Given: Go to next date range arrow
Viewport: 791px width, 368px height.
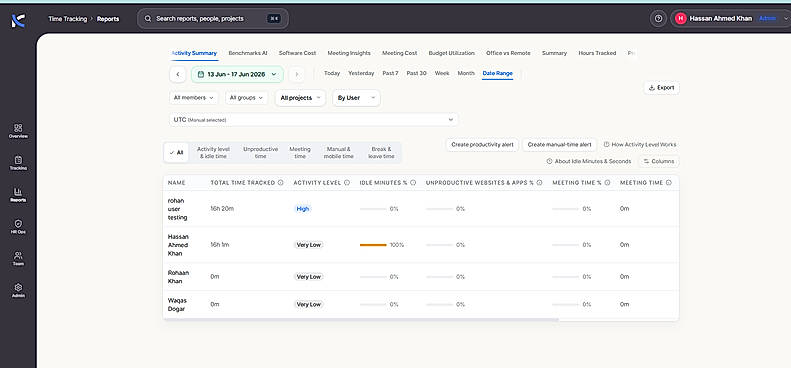Looking at the screenshot, I should click(x=297, y=74).
